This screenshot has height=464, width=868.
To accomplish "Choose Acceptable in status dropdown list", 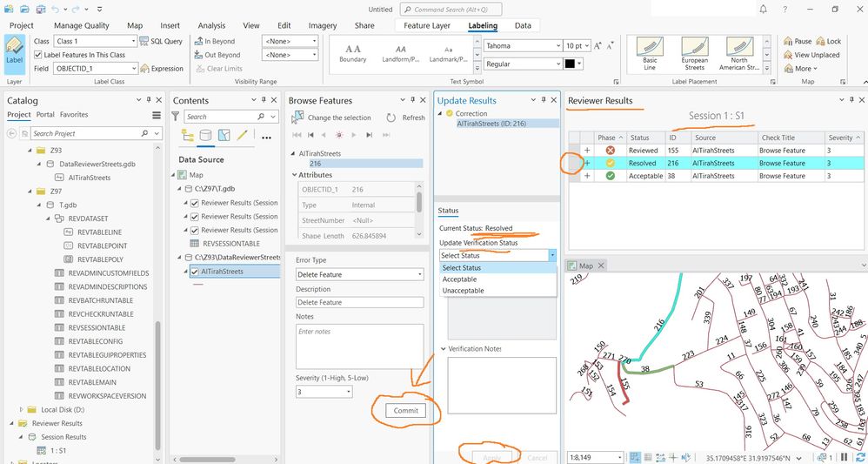I will tap(459, 279).
